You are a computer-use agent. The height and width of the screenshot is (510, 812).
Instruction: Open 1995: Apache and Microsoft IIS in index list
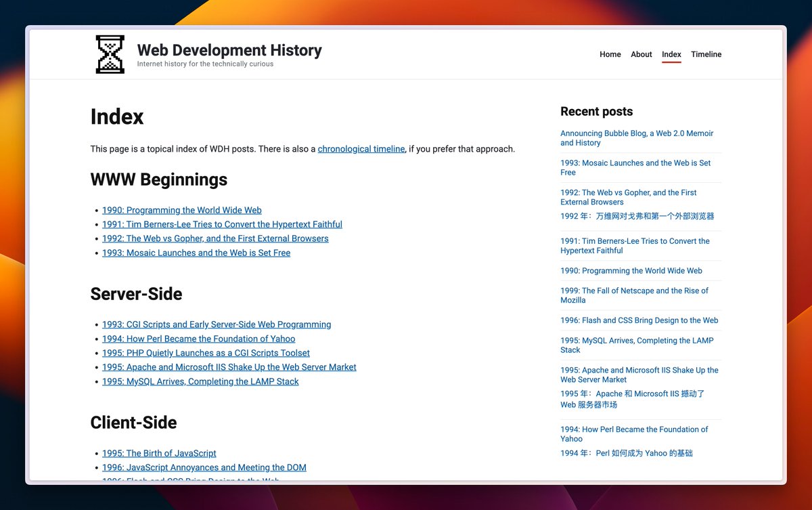point(229,367)
